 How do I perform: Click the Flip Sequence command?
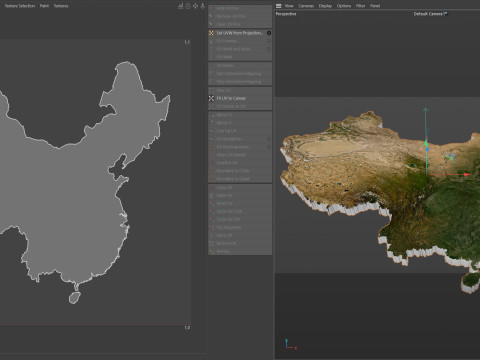(240, 228)
